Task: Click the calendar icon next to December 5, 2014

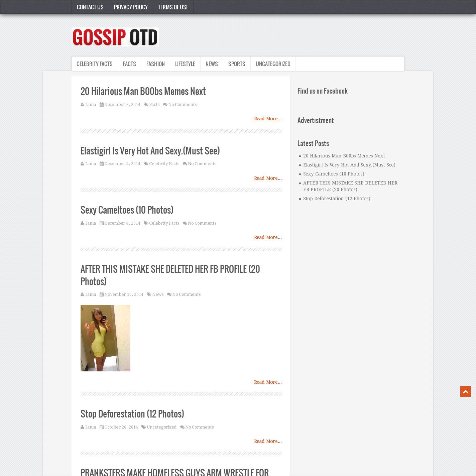Action: [x=102, y=105]
